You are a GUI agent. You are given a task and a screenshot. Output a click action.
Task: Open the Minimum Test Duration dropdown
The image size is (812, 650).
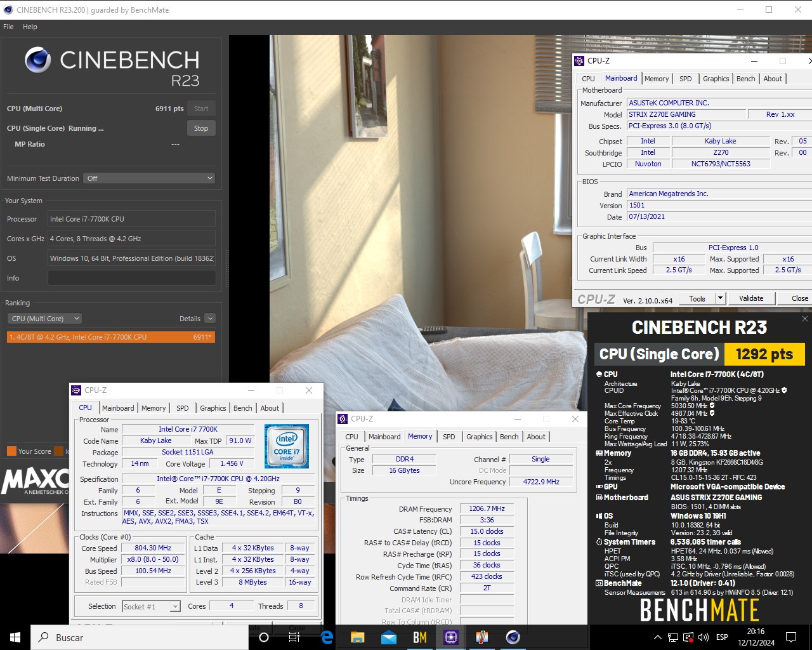[x=150, y=178]
